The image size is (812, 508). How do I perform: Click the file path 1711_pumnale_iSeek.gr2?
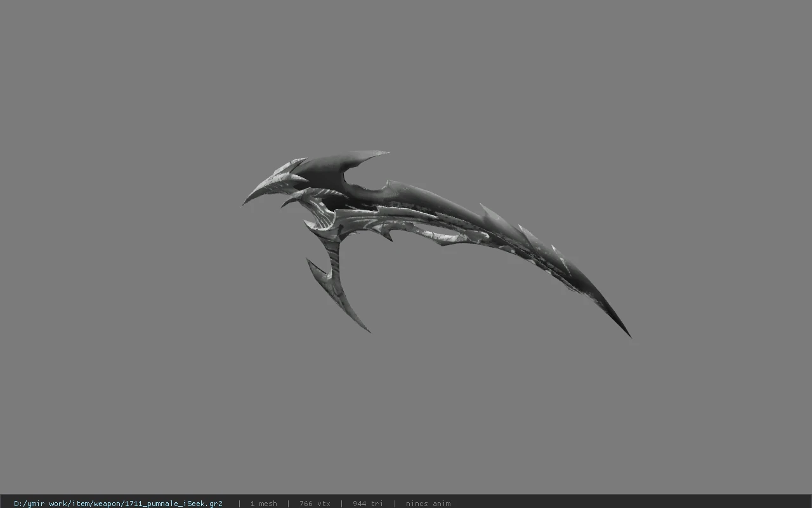click(x=118, y=504)
